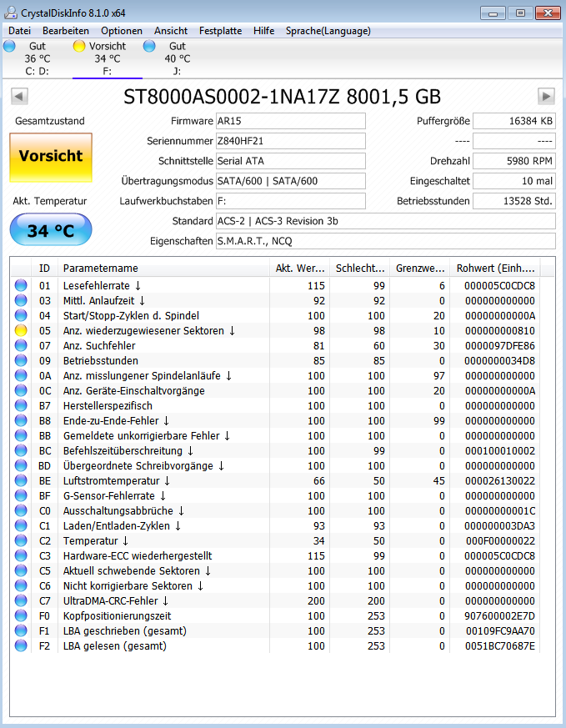Click the Rohwert column header
The width and height of the screenshot is (566, 728).
[x=495, y=269]
